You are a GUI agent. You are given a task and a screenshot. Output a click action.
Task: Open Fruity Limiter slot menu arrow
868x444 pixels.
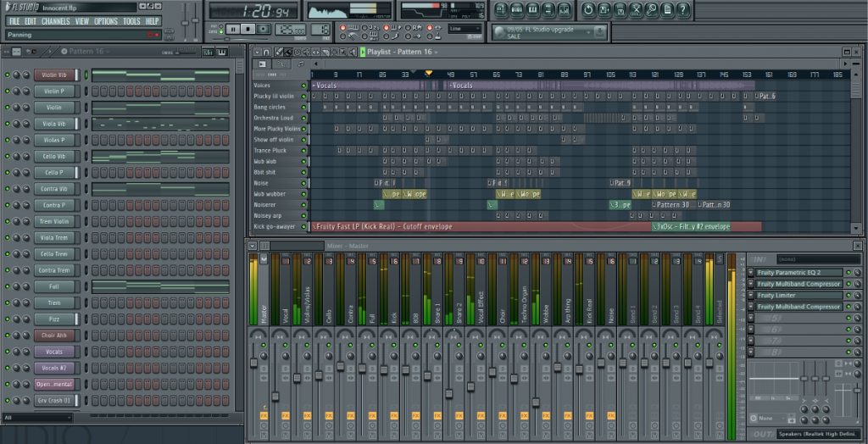click(751, 295)
